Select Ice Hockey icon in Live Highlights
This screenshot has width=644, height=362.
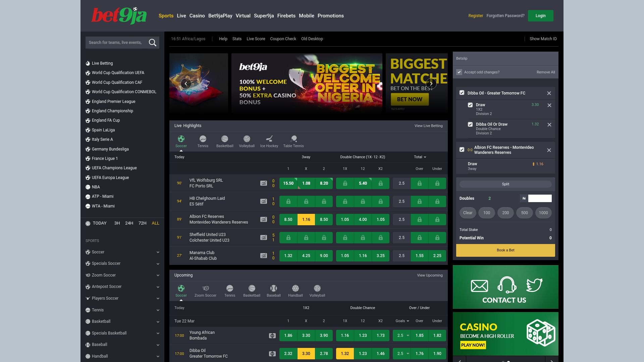click(269, 139)
